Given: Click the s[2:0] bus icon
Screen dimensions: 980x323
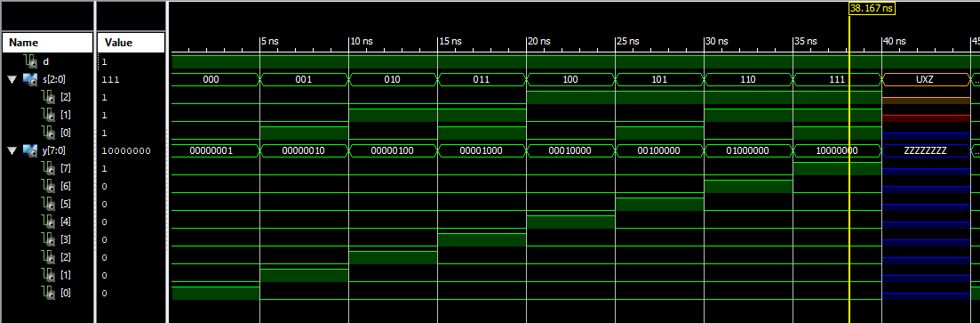Looking at the screenshot, I should [29, 79].
